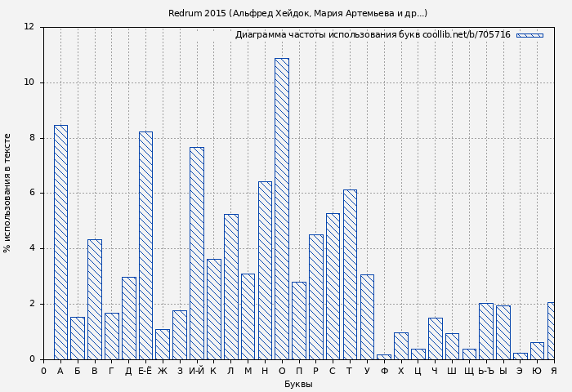Screen dimensions: 572x392
Task: Click the bar for letter С
Action: click(x=333, y=286)
